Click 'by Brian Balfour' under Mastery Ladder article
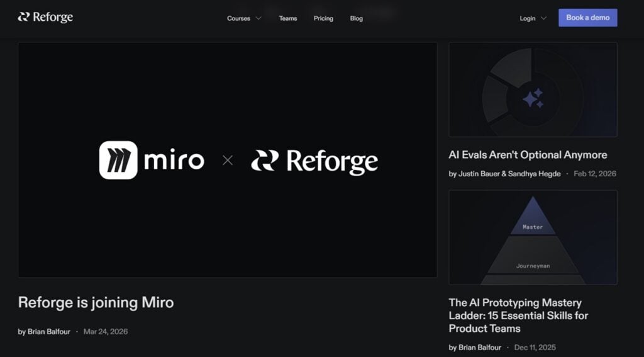The width and height of the screenshot is (644, 357). (475, 348)
